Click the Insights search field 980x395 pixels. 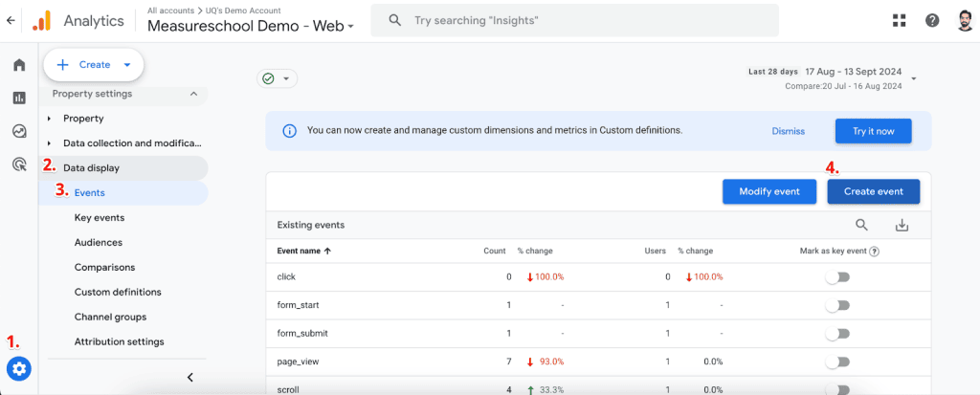tap(574, 20)
